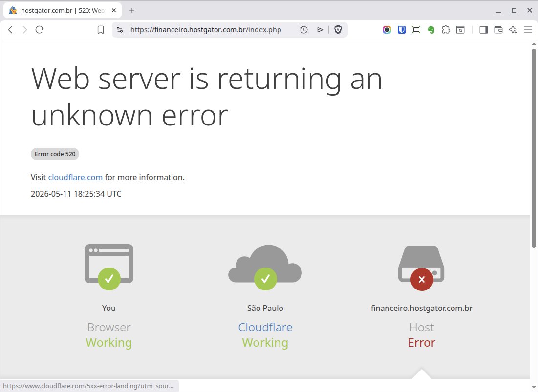Bookmark this page

(x=101, y=30)
